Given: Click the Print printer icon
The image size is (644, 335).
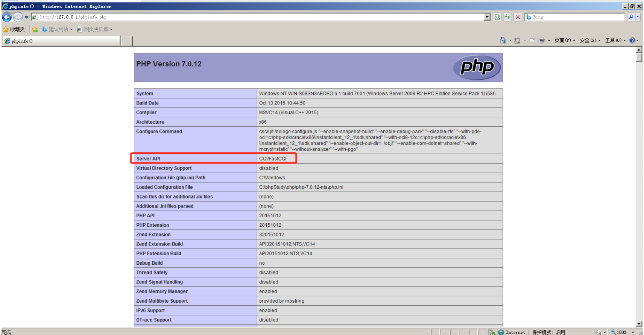Looking at the screenshot, I should click(x=542, y=41).
